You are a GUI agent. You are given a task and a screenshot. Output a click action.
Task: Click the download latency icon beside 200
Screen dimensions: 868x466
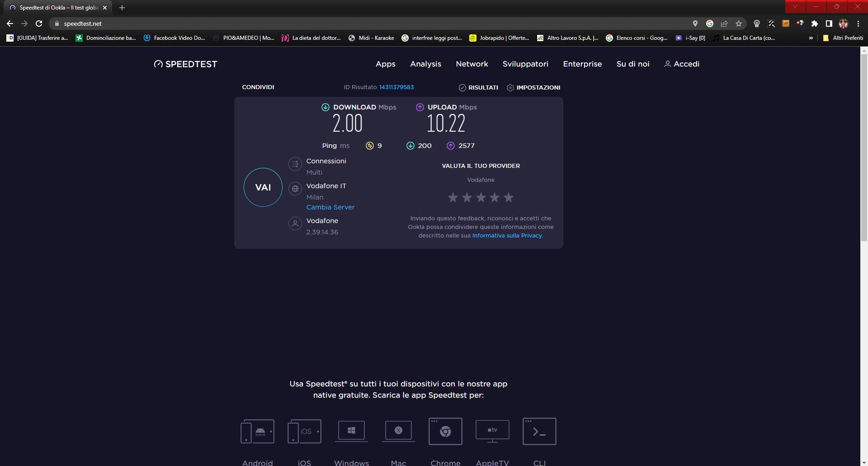[410, 146]
